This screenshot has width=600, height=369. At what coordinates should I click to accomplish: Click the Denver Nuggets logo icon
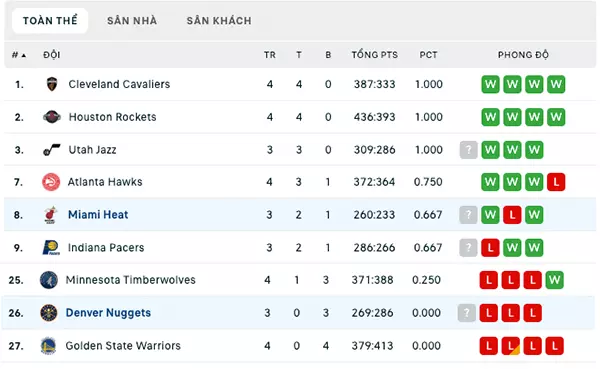coord(49,313)
